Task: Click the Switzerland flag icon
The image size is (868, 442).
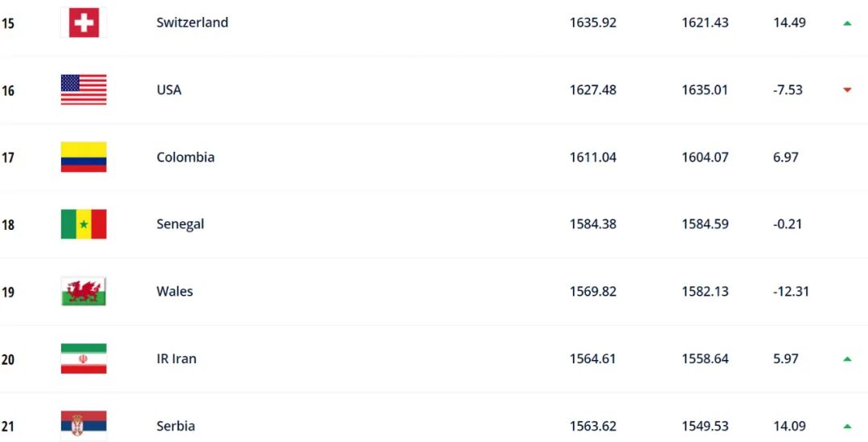Action: (x=84, y=23)
